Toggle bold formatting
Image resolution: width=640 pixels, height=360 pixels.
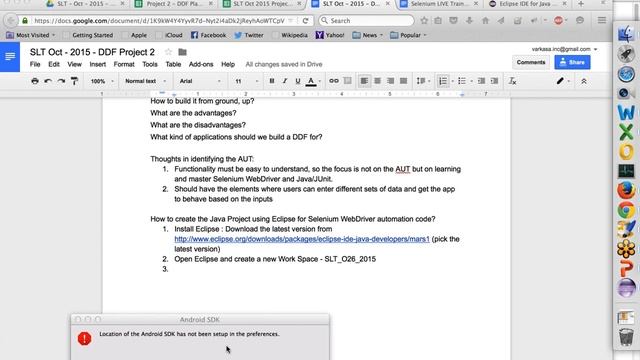click(272, 81)
